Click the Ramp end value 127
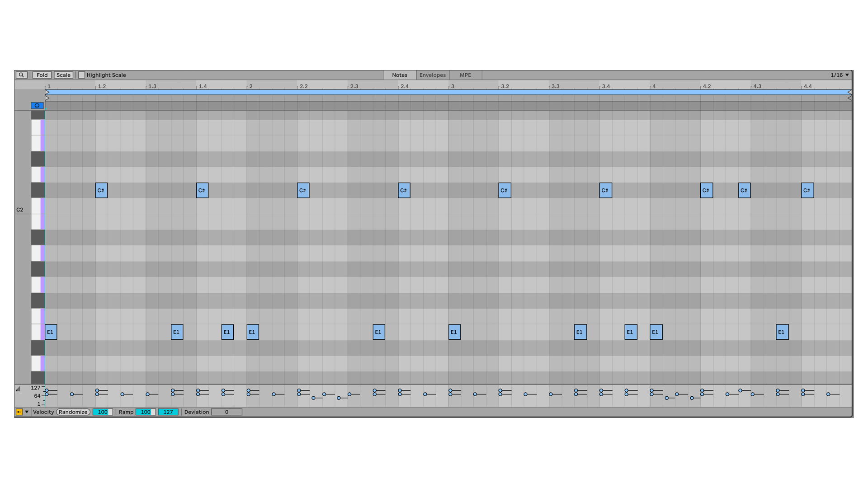The image size is (868, 488). coord(168,412)
